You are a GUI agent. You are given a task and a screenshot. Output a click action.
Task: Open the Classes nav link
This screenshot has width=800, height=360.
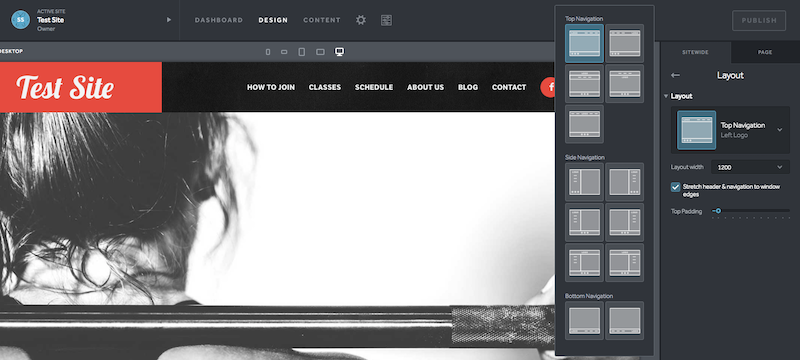[324, 87]
